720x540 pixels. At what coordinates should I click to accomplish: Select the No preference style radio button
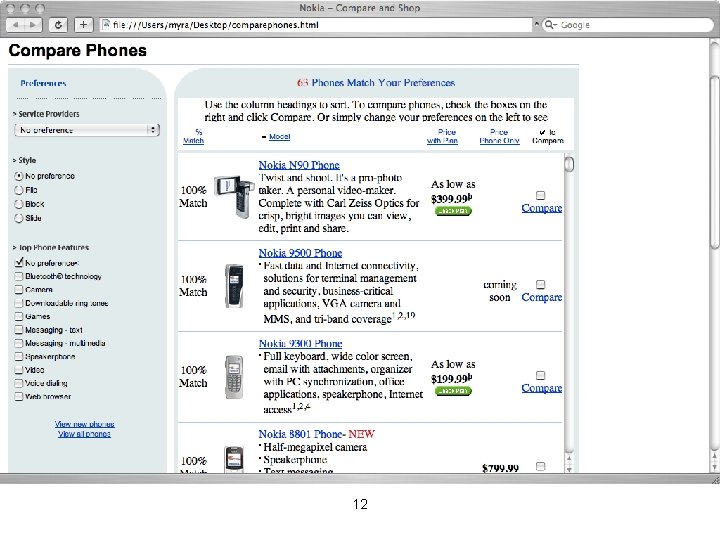click(19, 176)
